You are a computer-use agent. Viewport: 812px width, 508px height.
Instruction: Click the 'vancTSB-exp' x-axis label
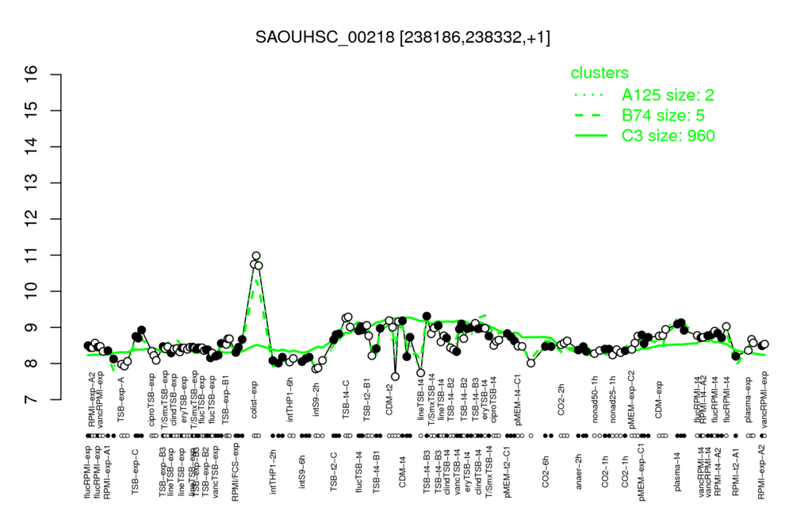(x=216, y=471)
